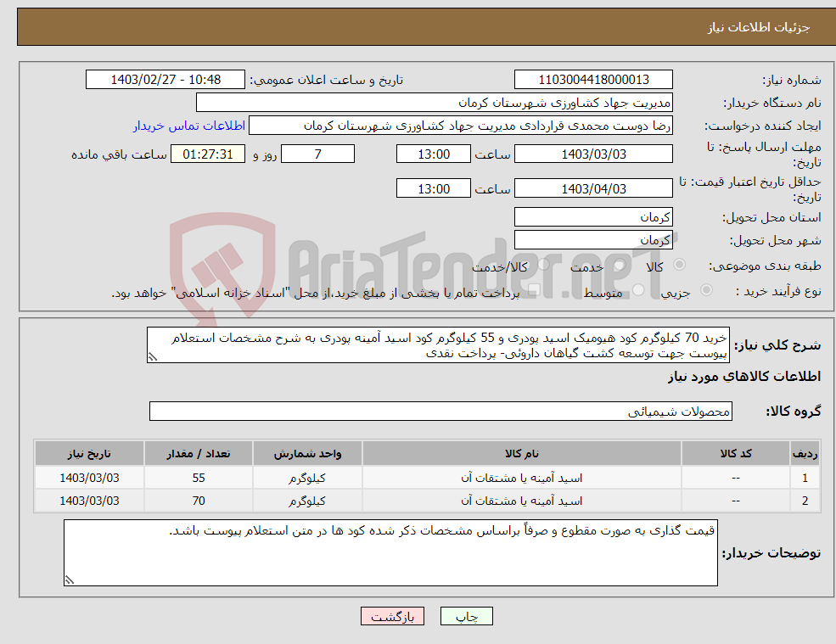Click the quantity 55 cell
This screenshot has width=836, height=644.
199,478
